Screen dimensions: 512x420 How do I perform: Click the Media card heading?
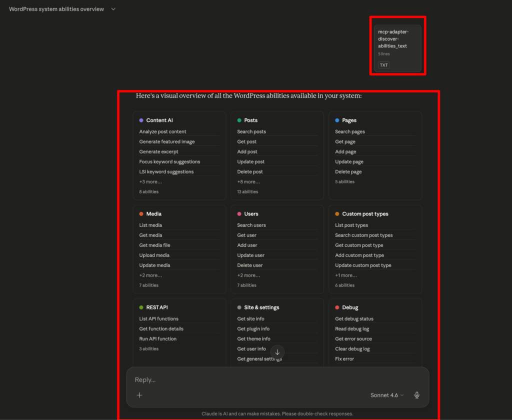point(154,214)
